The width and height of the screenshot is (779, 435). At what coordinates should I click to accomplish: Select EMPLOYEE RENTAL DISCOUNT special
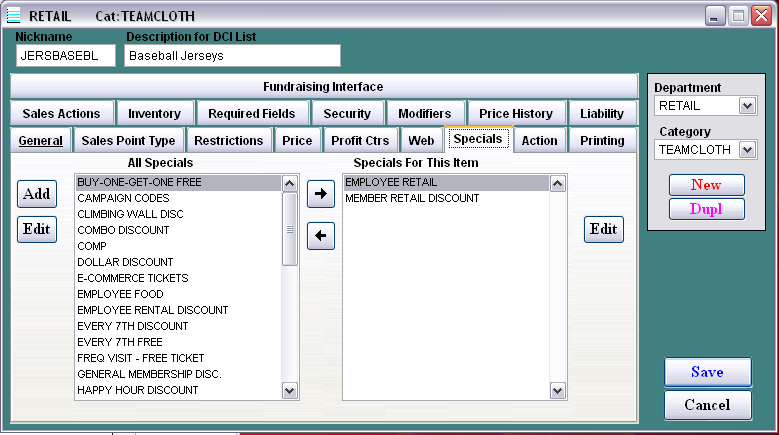[178, 310]
